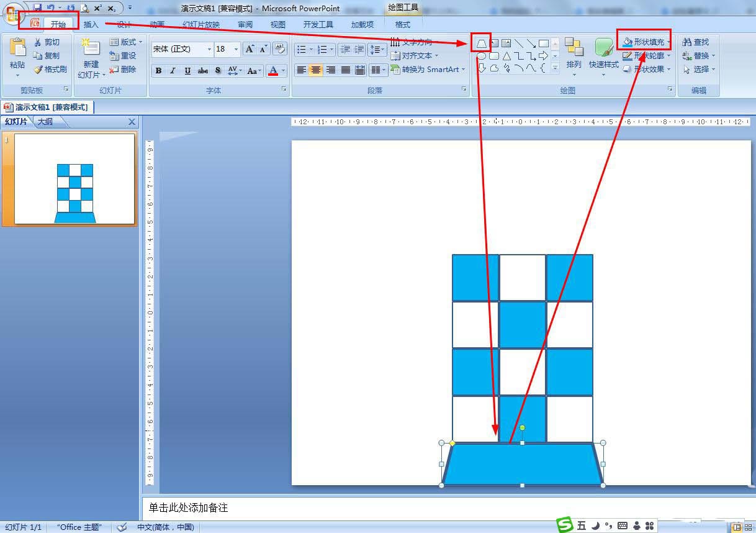Image resolution: width=756 pixels, height=533 pixels.
Task: Increase font size with the grow font icon
Action: pos(250,48)
